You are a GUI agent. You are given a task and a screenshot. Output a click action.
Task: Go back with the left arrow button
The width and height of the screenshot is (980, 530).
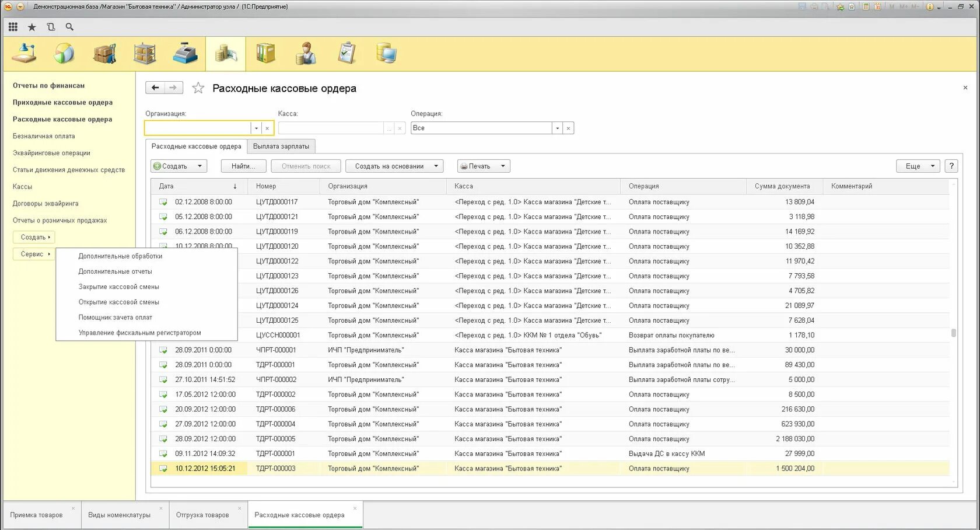[x=155, y=88]
